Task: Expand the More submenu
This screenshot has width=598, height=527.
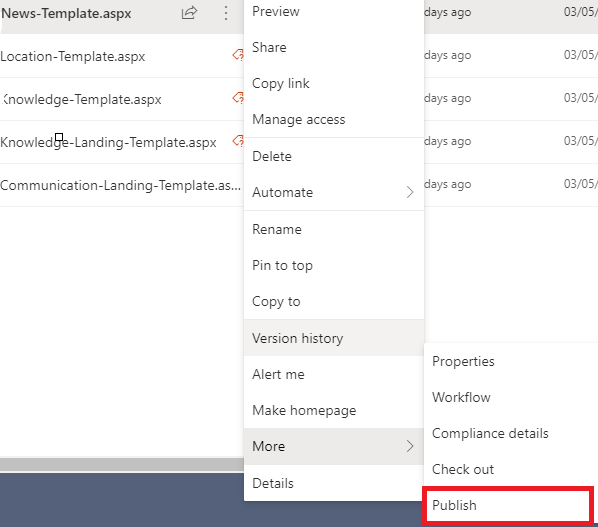Action: [334, 446]
